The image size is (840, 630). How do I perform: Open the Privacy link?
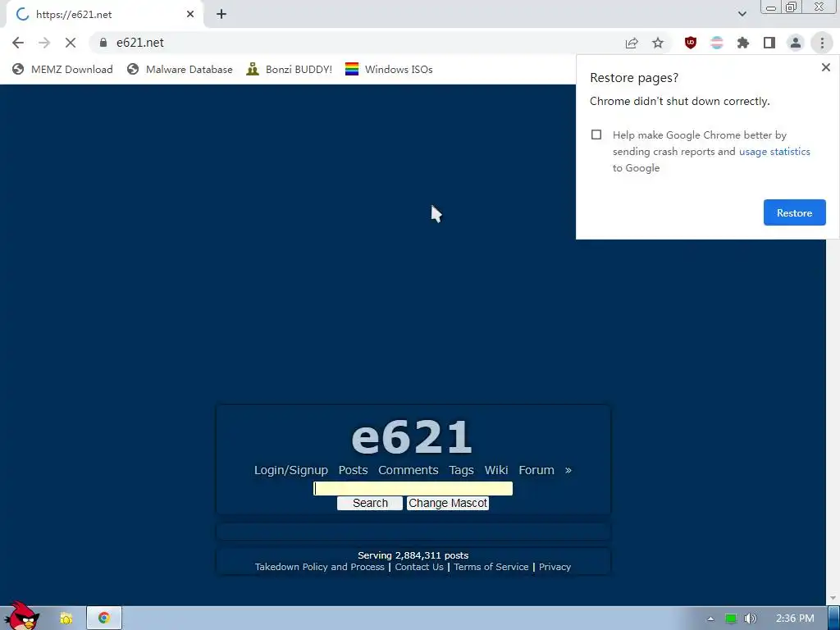(555, 567)
